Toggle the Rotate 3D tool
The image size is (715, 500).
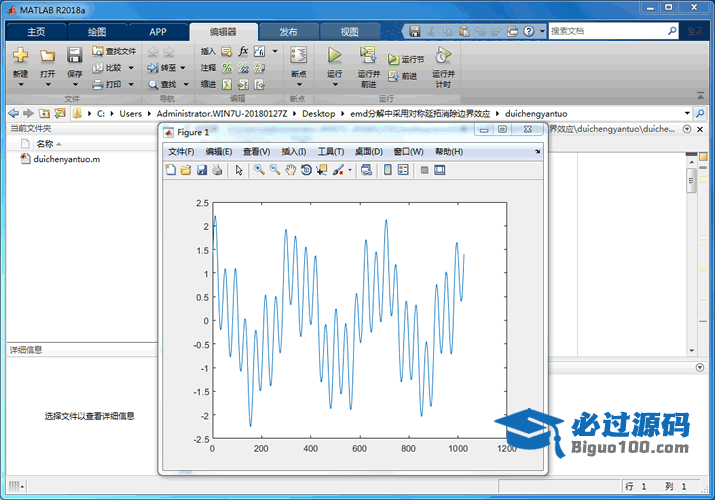(x=306, y=170)
